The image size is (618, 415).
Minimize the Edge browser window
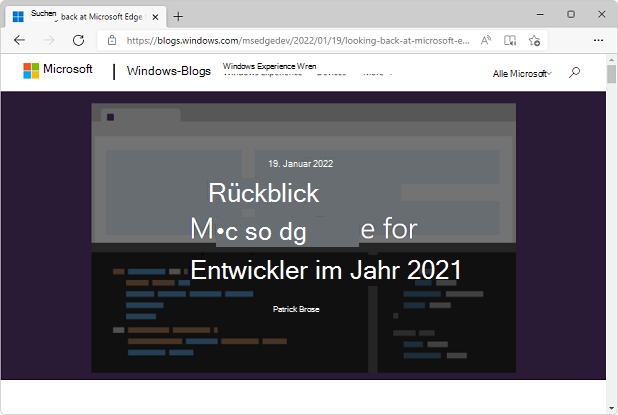(540, 15)
